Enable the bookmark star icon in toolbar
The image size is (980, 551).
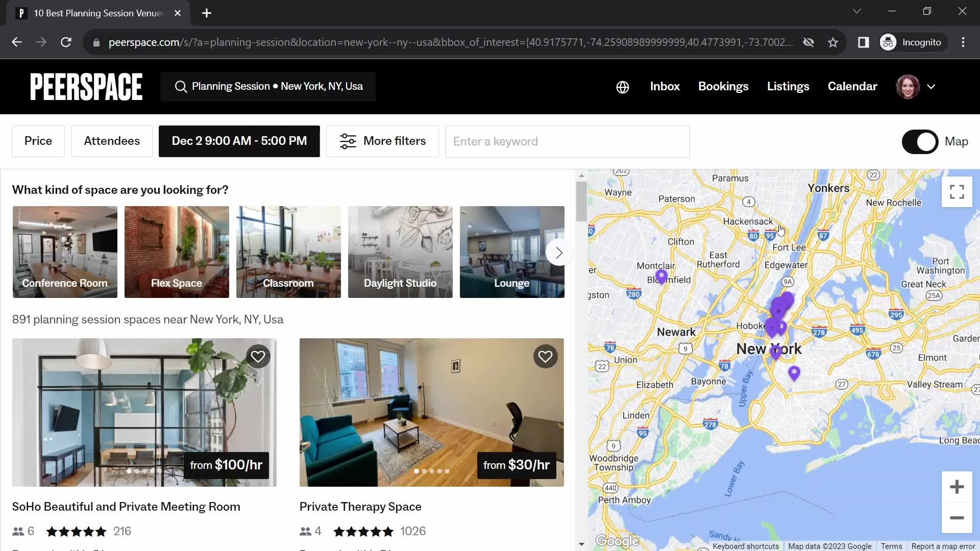pyautogui.click(x=834, y=42)
